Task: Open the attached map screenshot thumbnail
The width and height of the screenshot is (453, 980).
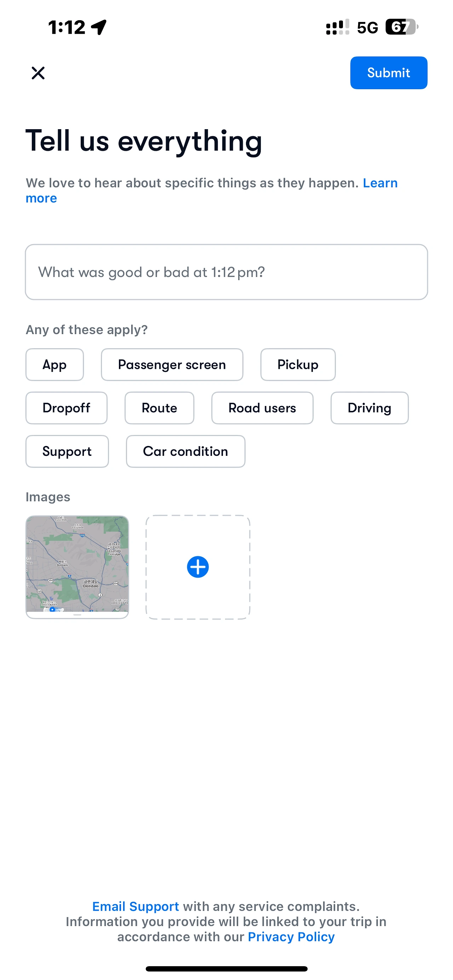Action: (x=77, y=567)
